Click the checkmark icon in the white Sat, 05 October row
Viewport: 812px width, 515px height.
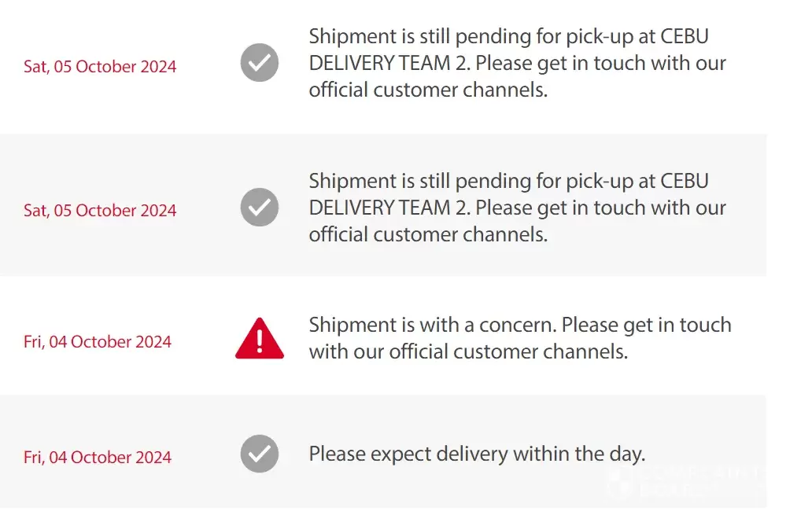point(260,63)
